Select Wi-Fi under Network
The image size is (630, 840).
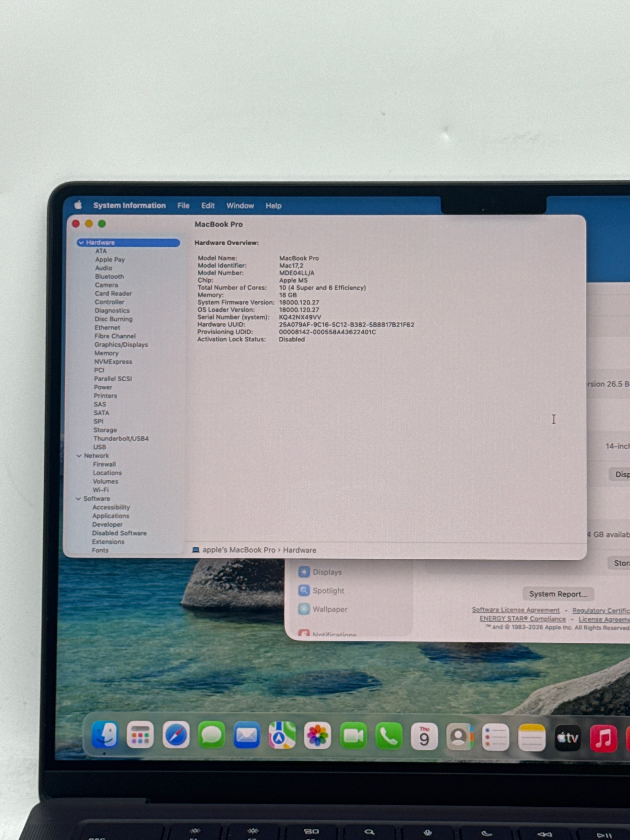101,490
